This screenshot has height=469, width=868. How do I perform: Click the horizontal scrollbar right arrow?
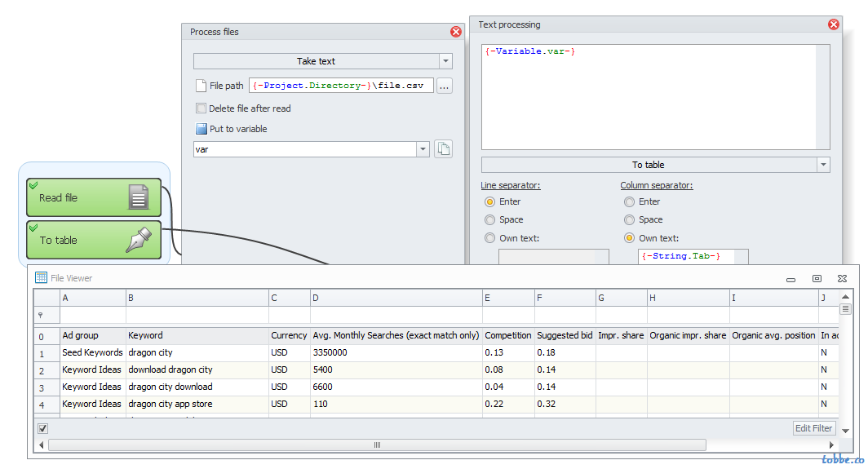tap(831, 445)
